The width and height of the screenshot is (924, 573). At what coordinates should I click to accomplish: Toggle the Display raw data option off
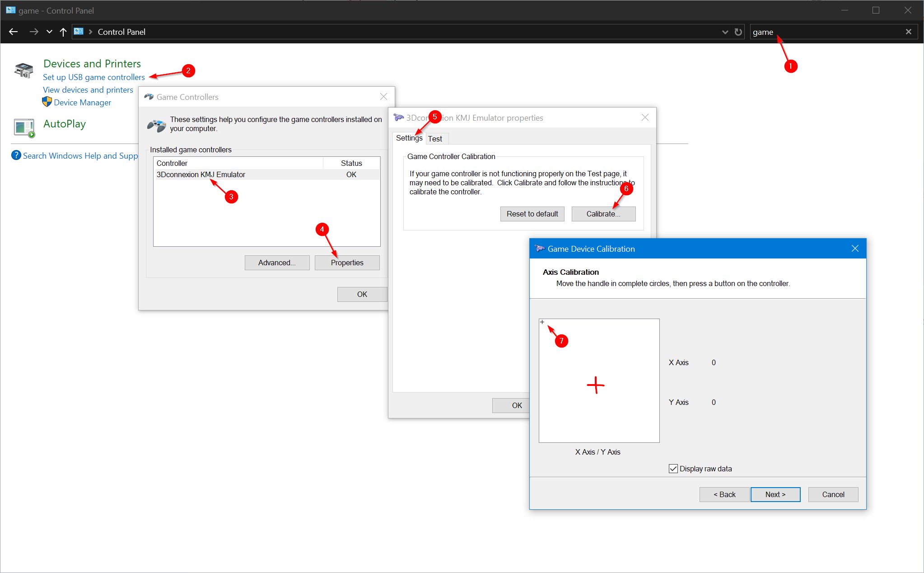coord(674,469)
